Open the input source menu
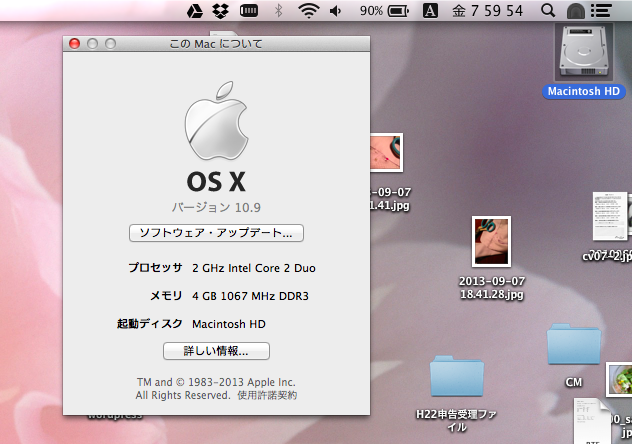 click(430, 11)
